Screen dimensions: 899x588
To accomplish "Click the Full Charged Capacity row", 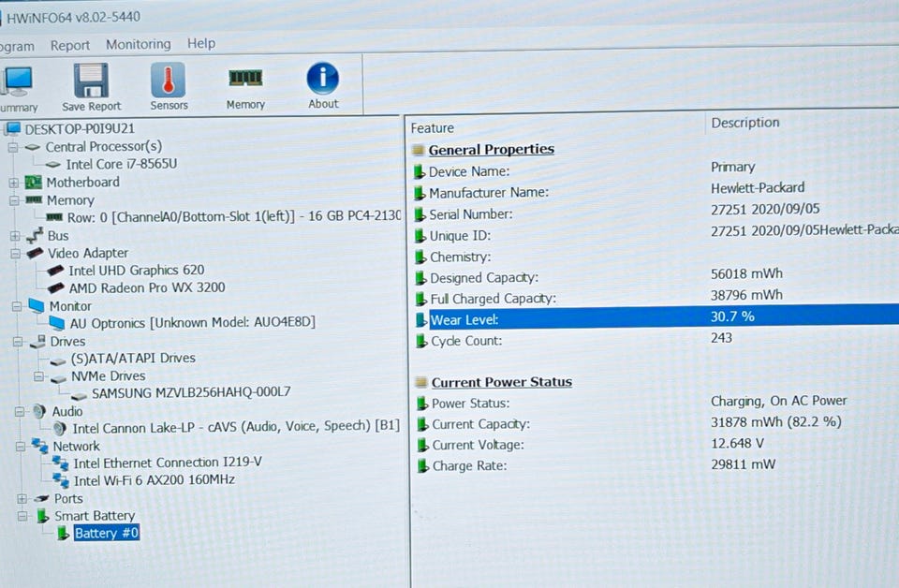I will pos(656,297).
